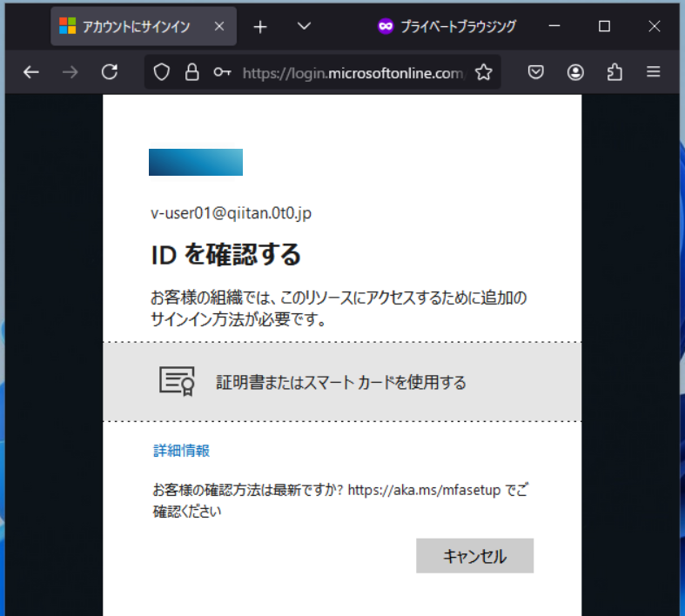Expand the list all tabs chevron

pyautogui.click(x=304, y=26)
